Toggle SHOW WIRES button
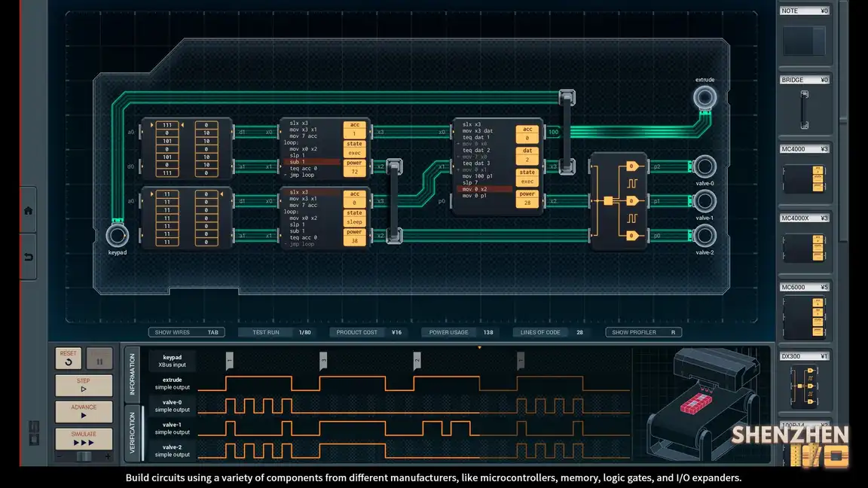This screenshot has width=868, height=488. point(187,333)
